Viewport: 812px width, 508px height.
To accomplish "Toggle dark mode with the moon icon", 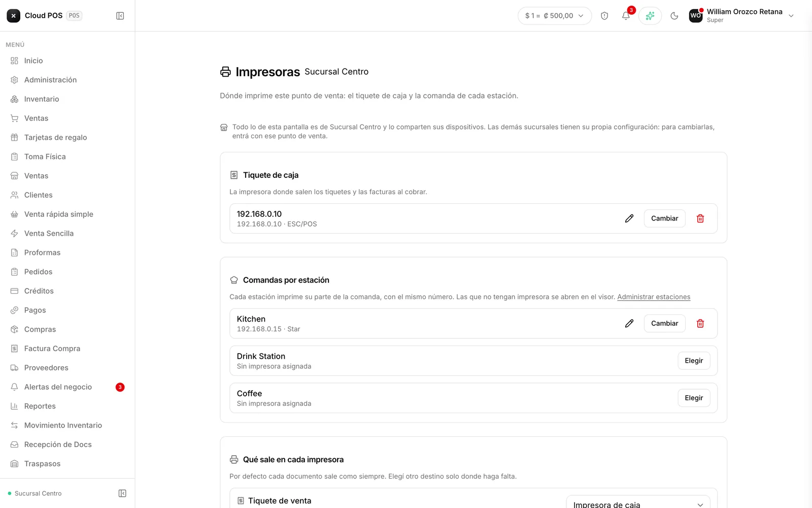I will coord(674,16).
